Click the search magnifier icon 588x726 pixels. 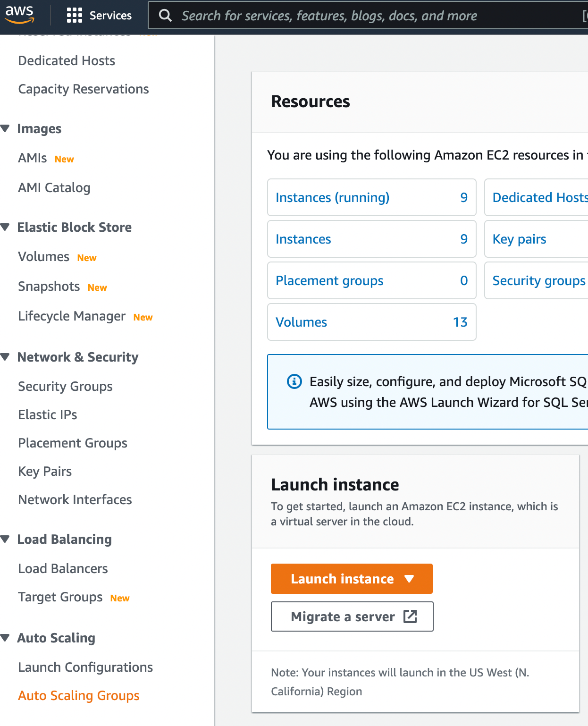tap(165, 16)
